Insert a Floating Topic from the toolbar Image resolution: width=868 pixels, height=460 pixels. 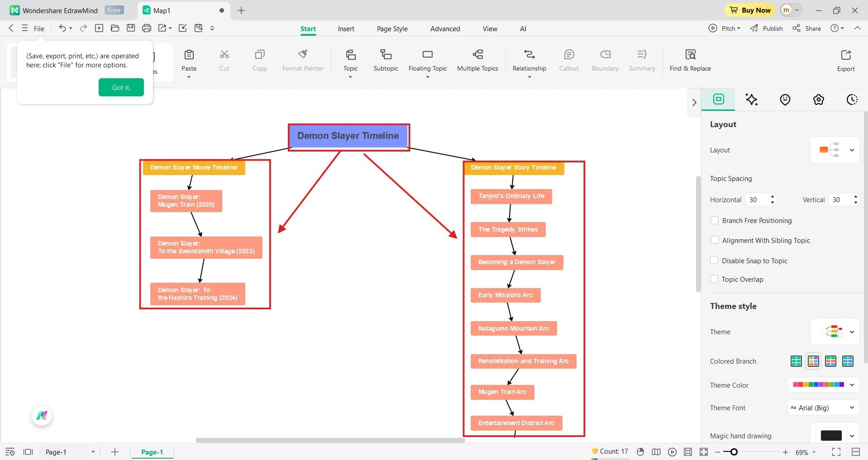pos(428,61)
